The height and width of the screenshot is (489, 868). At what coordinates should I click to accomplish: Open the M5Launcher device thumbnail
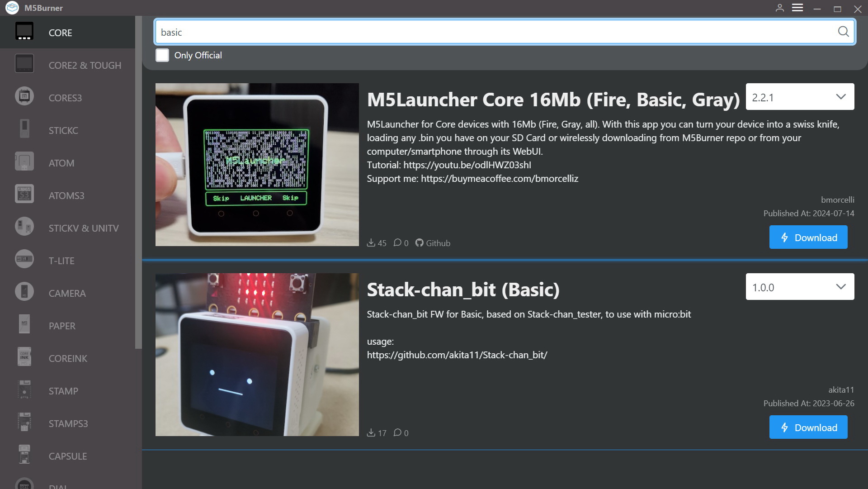pos(257,165)
